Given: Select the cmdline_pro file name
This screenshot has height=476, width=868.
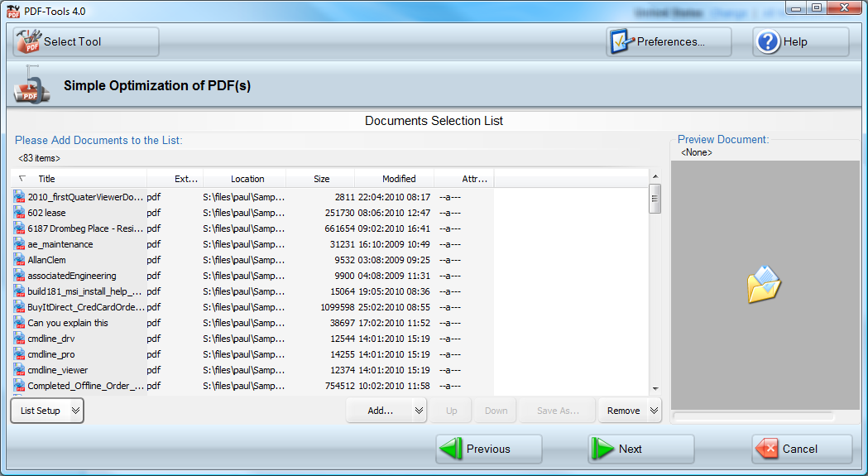Looking at the screenshot, I should (x=51, y=354).
